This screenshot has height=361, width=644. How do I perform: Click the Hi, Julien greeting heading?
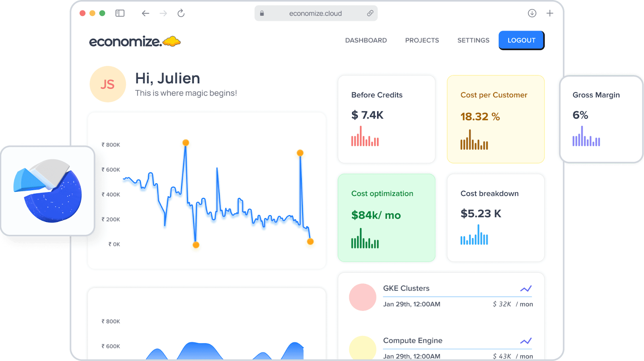167,78
